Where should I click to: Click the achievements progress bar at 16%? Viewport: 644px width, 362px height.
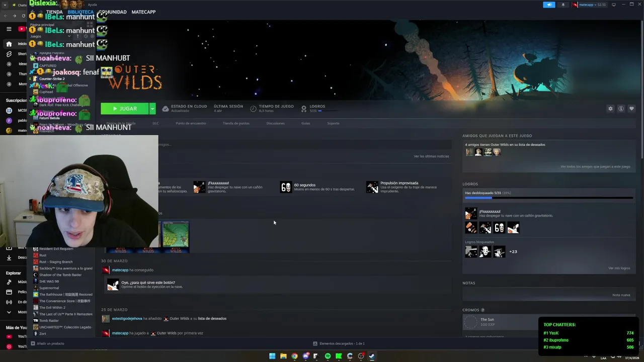548,198
